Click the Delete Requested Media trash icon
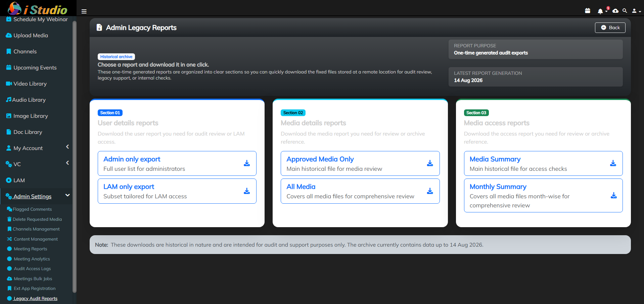This screenshot has height=304, width=644. click(9, 219)
